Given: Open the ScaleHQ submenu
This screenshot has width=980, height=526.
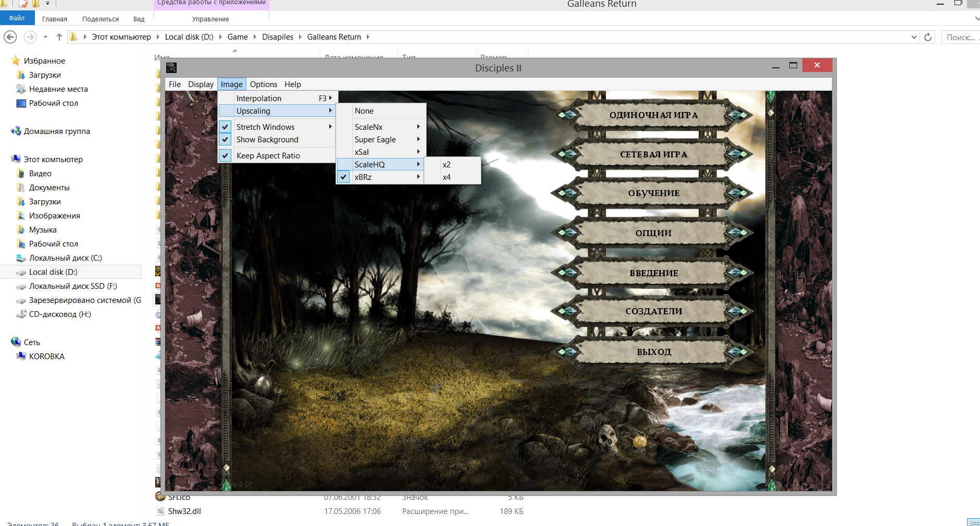Looking at the screenshot, I should pos(381,164).
